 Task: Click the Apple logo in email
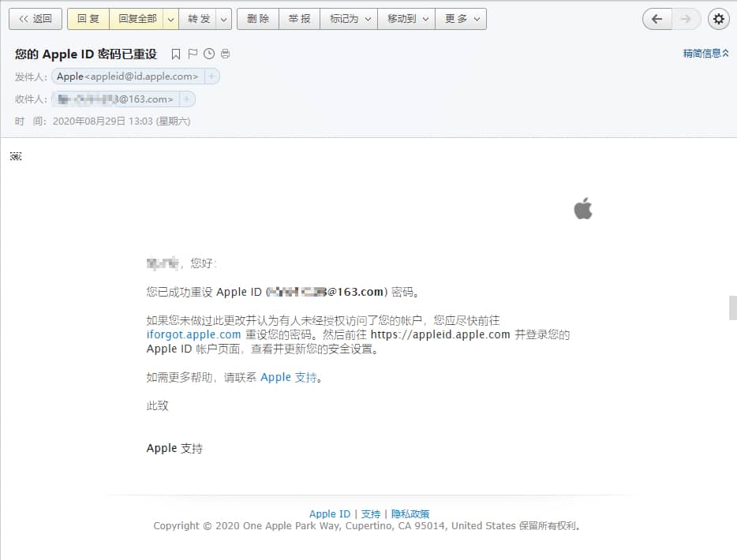pos(583,208)
